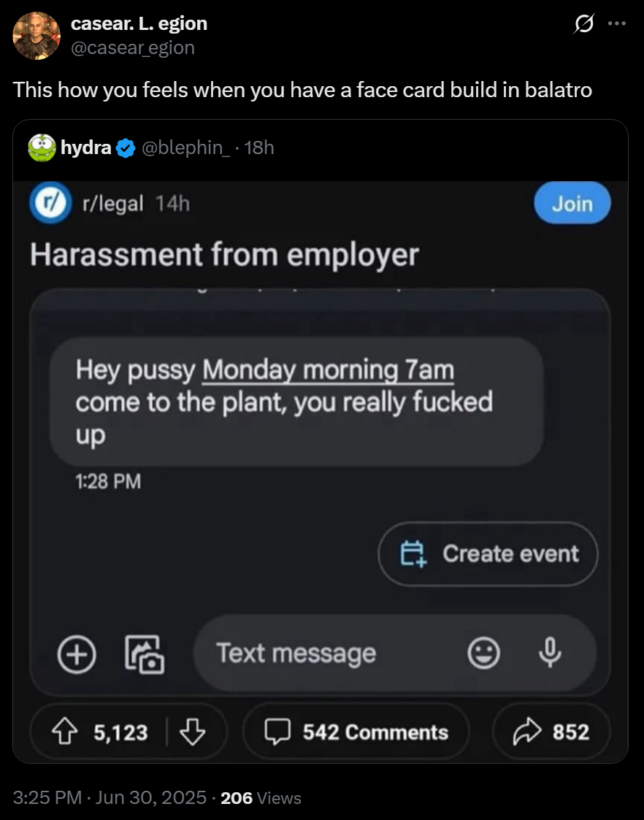
Task: Open the photo gallery camera icon
Action: 145,654
